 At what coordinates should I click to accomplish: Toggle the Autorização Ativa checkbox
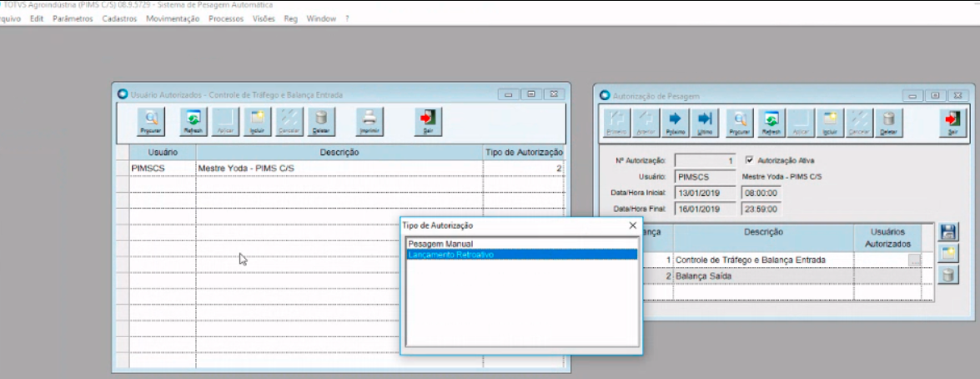click(749, 160)
